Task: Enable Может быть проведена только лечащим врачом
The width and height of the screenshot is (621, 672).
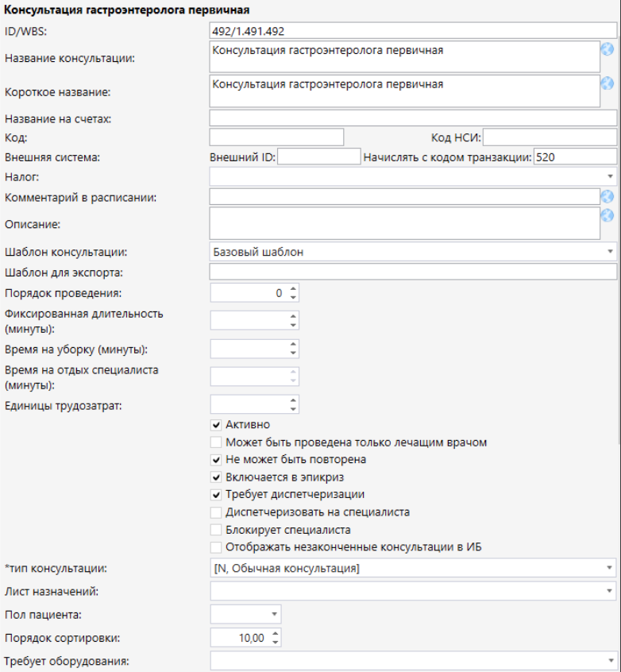Action: 216,442
